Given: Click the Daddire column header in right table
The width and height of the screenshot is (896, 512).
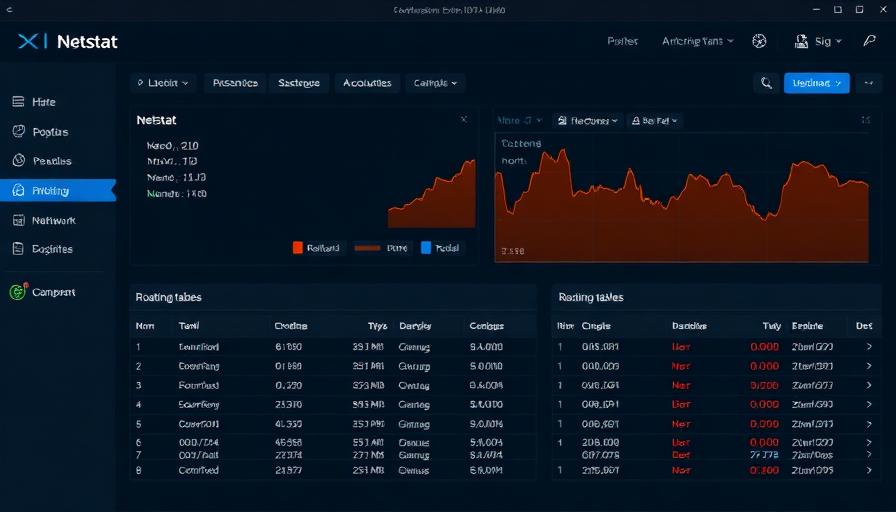Looking at the screenshot, I should (689, 326).
